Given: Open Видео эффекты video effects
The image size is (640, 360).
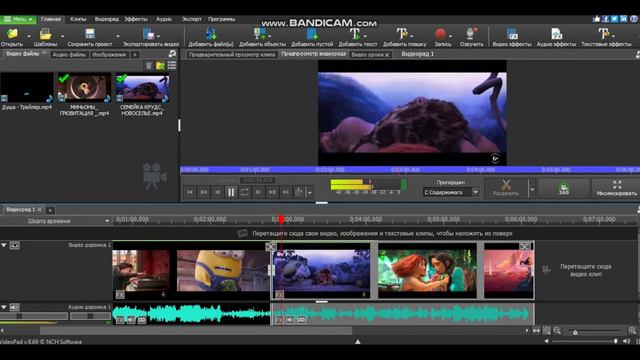Looking at the screenshot, I should [512, 34].
